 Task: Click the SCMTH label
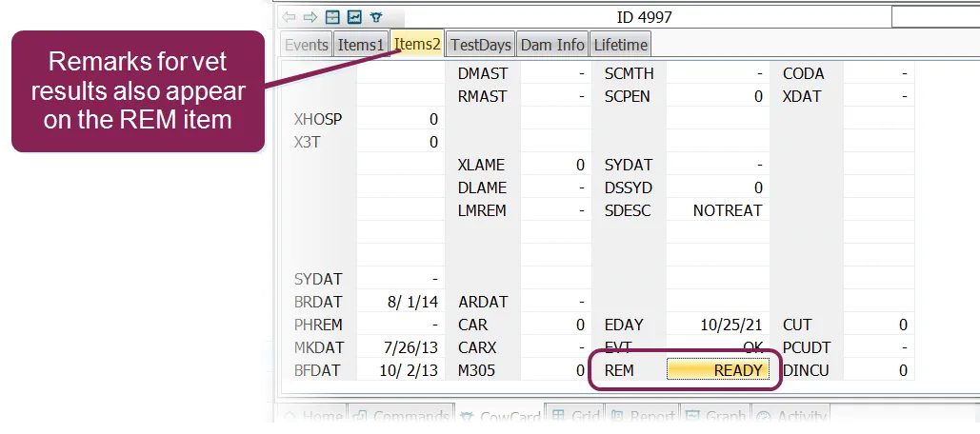629,73
